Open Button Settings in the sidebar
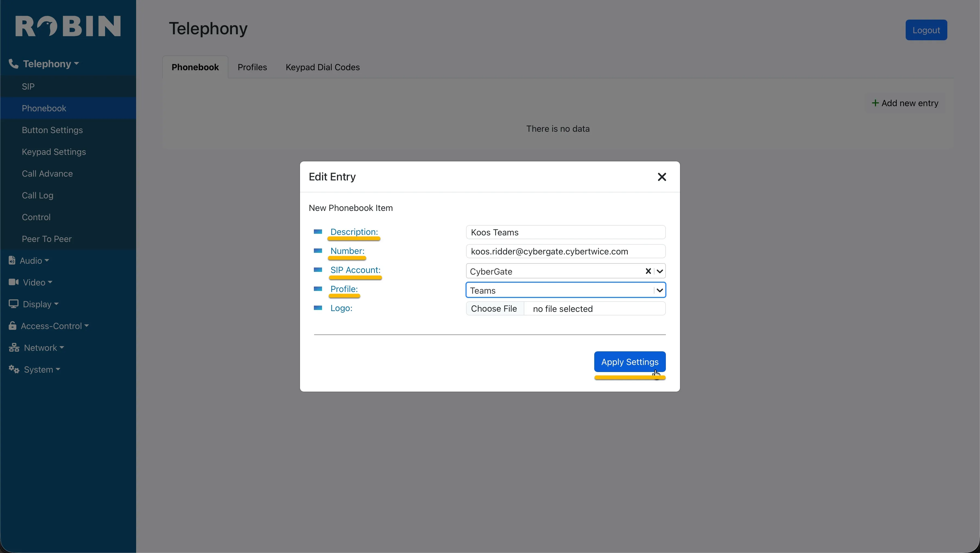980x553 pixels. pyautogui.click(x=68, y=130)
